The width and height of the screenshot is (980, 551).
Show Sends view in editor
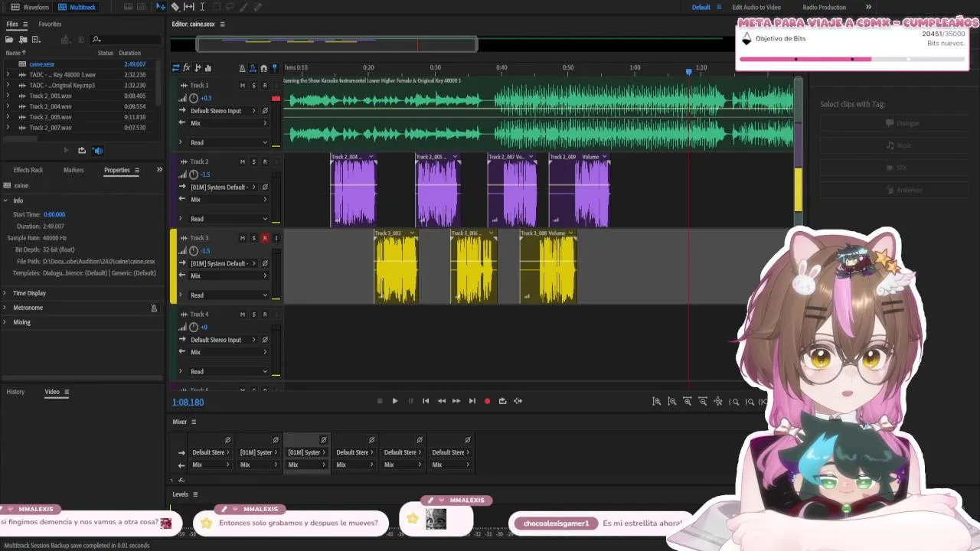click(198, 68)
